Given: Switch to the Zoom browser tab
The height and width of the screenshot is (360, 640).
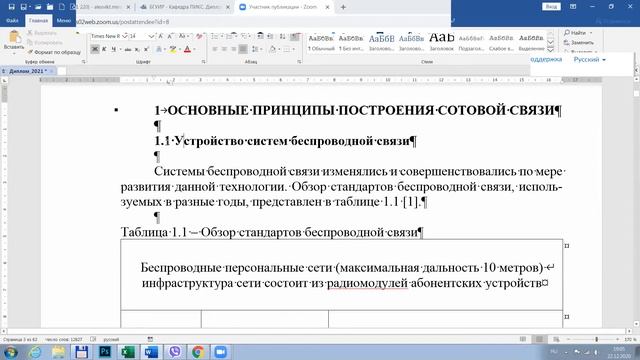Looking at the screenshot, I should click(x=284, y=7).
